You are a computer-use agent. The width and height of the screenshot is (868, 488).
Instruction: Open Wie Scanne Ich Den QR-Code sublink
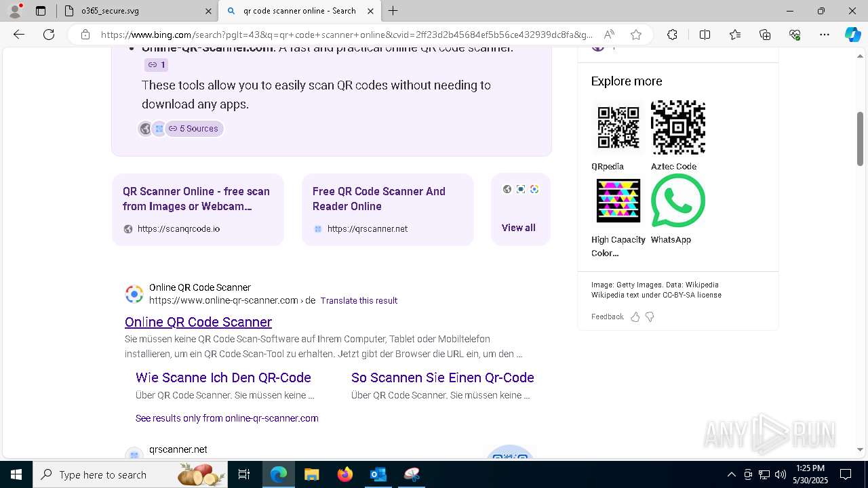(223, 378)
